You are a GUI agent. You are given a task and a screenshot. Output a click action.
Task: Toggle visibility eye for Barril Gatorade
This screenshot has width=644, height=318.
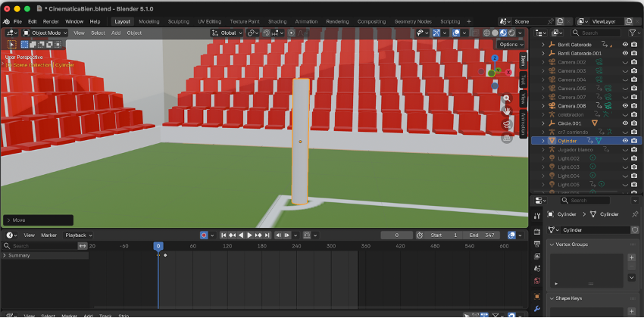(625, 45)
